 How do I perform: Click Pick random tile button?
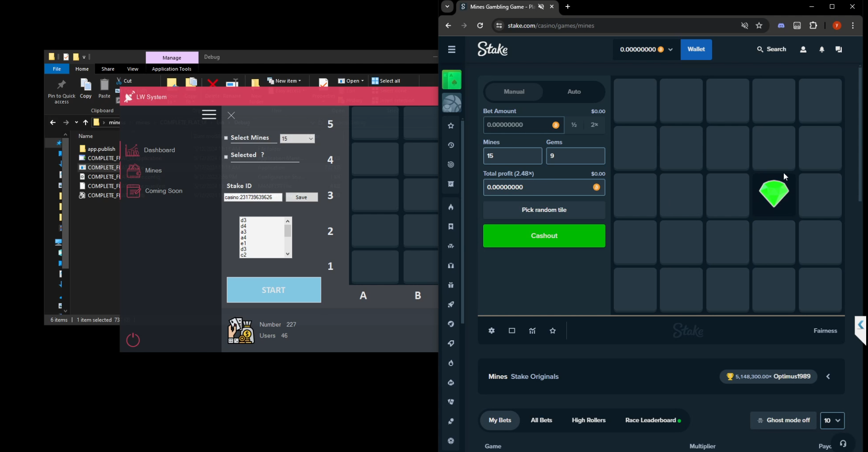coord(544,210)
